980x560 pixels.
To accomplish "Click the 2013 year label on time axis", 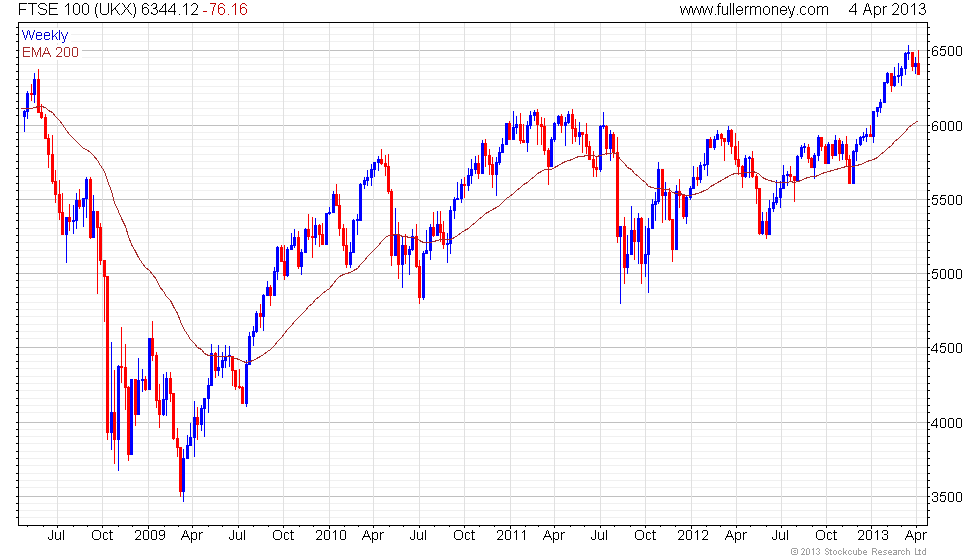I will coord(872,535).
